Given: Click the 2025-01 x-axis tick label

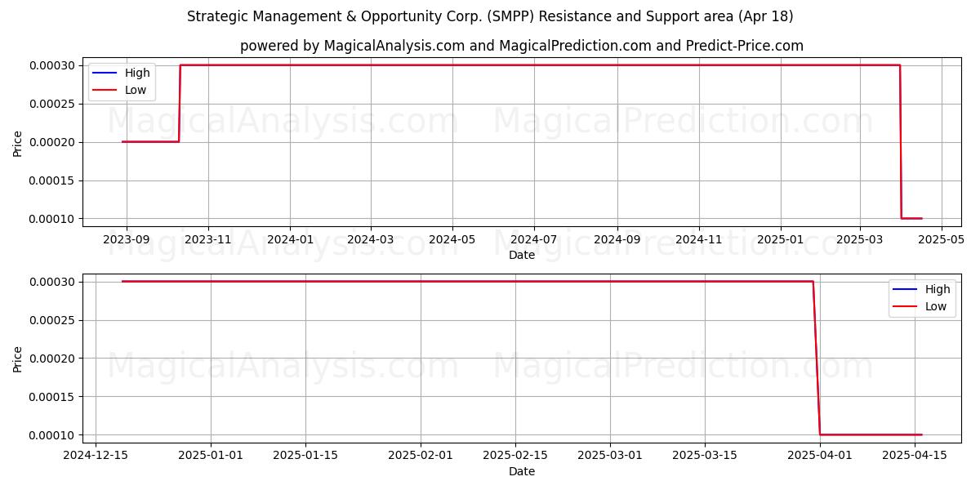Looking at the screenshot, I should 781,240.
